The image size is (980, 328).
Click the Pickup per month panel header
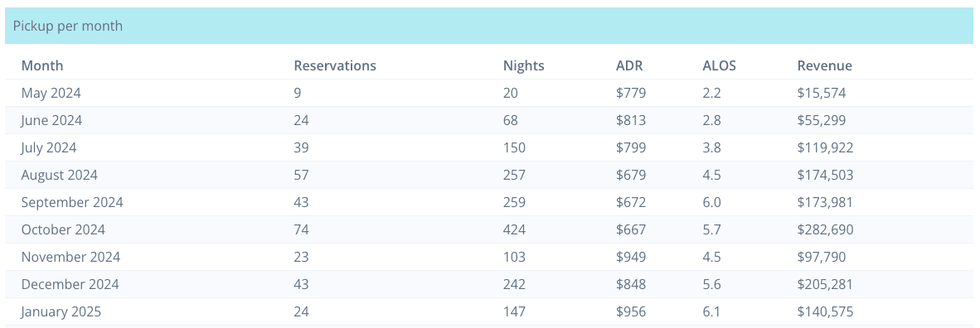(x=489, y=26)
